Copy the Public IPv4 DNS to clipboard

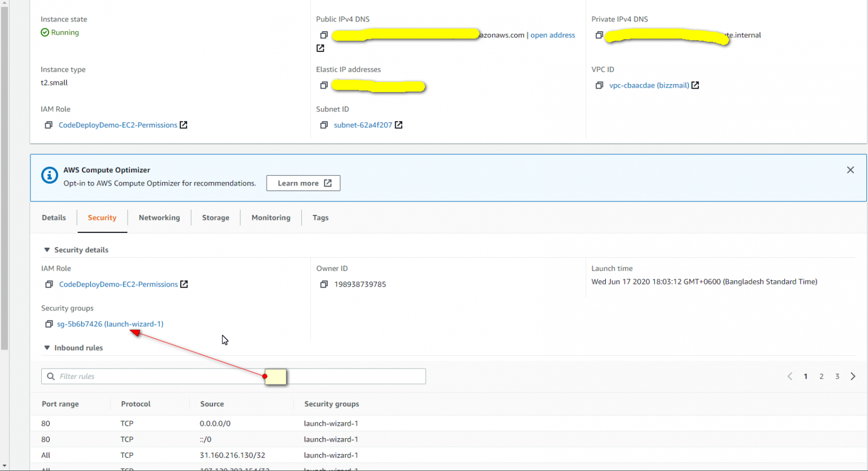pyautogui.click(x=323, y=35)
